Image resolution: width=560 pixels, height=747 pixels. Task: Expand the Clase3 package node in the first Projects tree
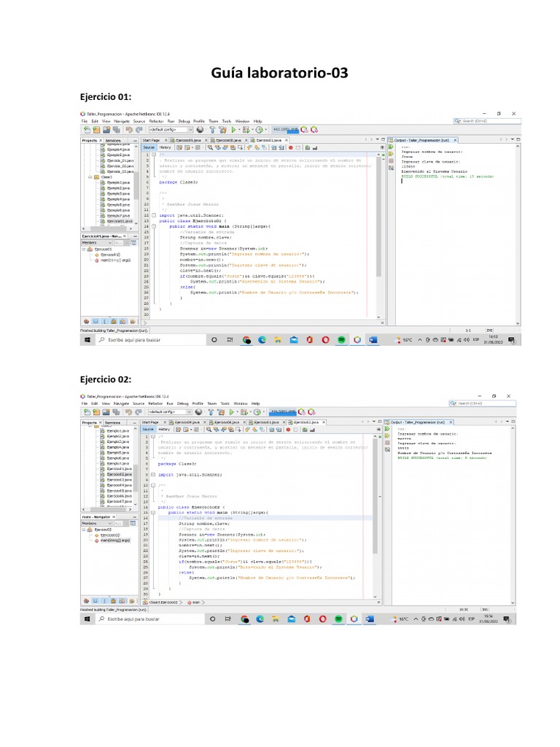click(89, 177)
